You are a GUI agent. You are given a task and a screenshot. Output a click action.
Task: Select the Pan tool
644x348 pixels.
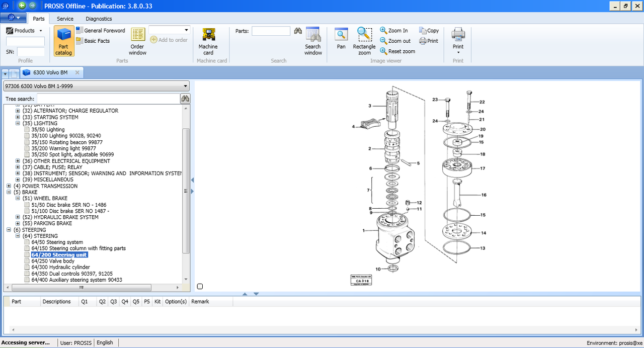pyautogui.click(x=341, y=39)
